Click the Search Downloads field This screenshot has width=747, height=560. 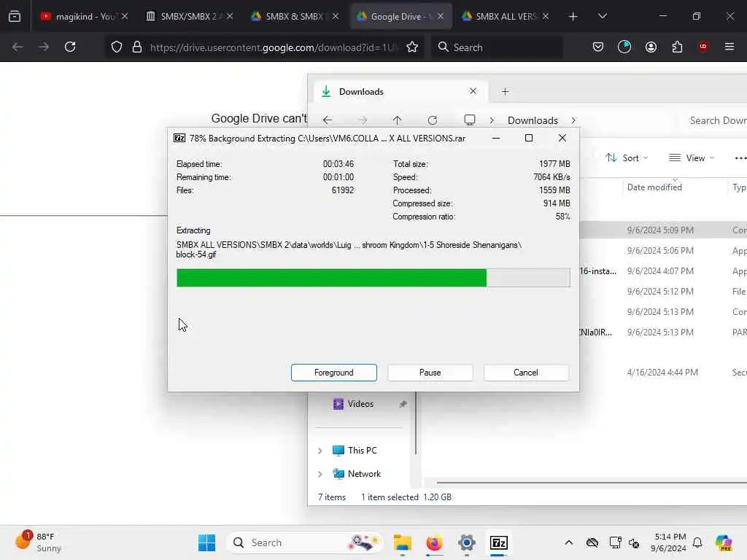pyautogui.click(x=715, y=120)
